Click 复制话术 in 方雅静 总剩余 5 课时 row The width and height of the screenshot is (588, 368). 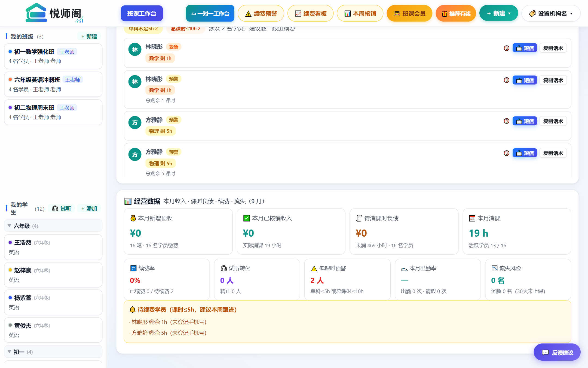pyautogui.click(x=553, y=153)
